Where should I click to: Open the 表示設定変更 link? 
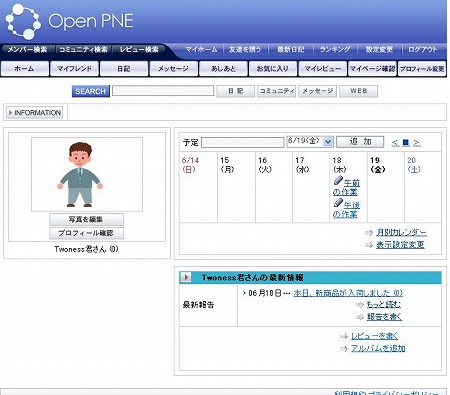click(400, 245)
